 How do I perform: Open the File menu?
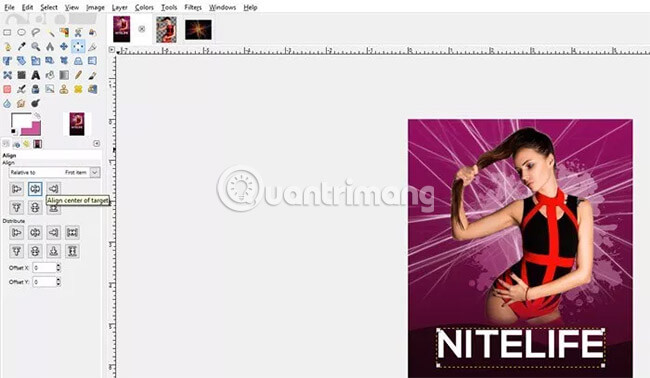(9, 7)
